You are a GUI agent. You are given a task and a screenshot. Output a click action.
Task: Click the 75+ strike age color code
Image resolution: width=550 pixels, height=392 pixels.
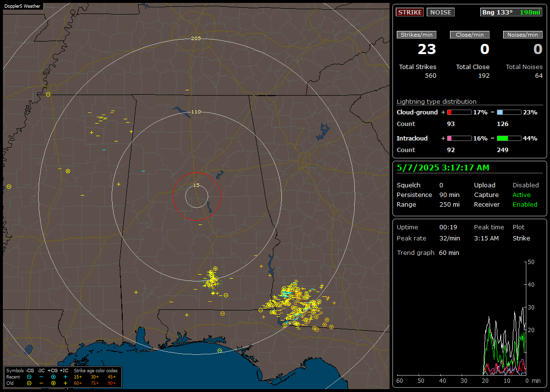95,383
